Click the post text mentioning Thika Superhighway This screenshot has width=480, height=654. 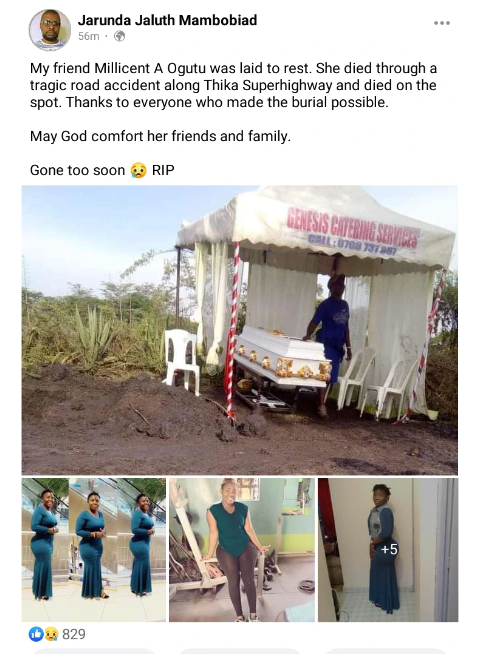point(234,85)
